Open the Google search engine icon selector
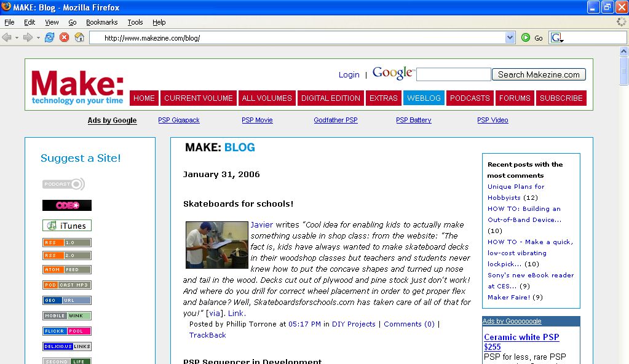This screenshot has height=364, width=629. 557,38
